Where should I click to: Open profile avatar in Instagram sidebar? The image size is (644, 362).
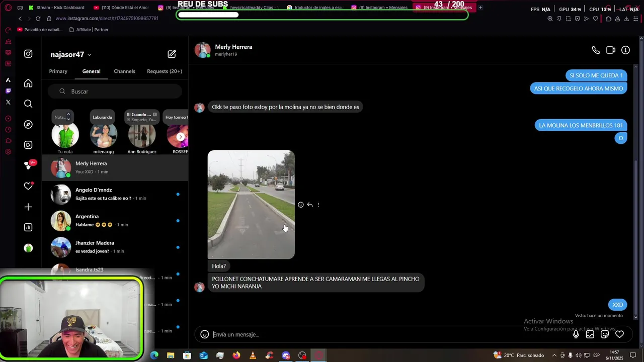point(28,248)
